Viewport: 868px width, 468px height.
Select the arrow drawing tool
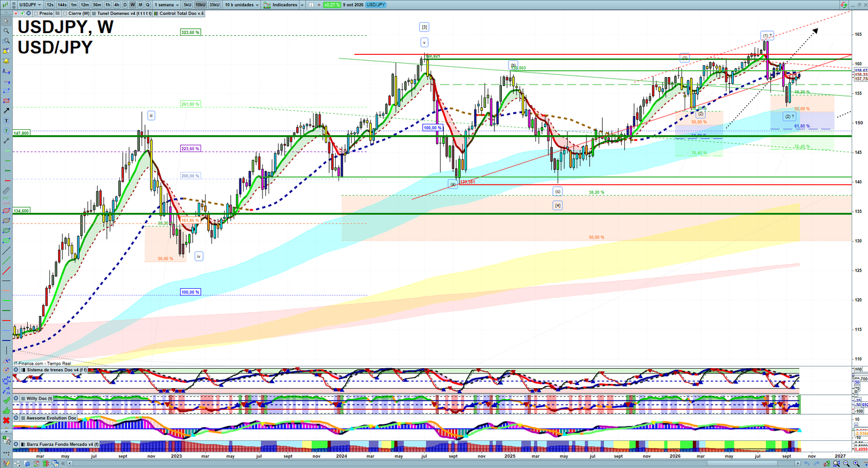point(7,111)
